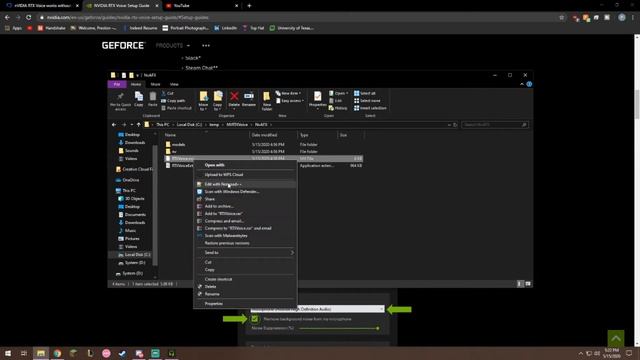Click Invert selection in the ribbon
Image resolution: width=640 pixels, height=360 pixels.
point(370,108)
